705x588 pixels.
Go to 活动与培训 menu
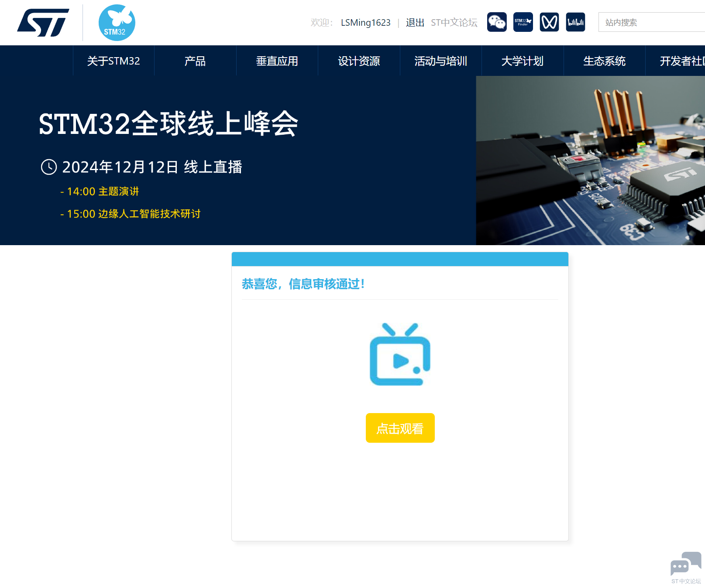(441, 61)
